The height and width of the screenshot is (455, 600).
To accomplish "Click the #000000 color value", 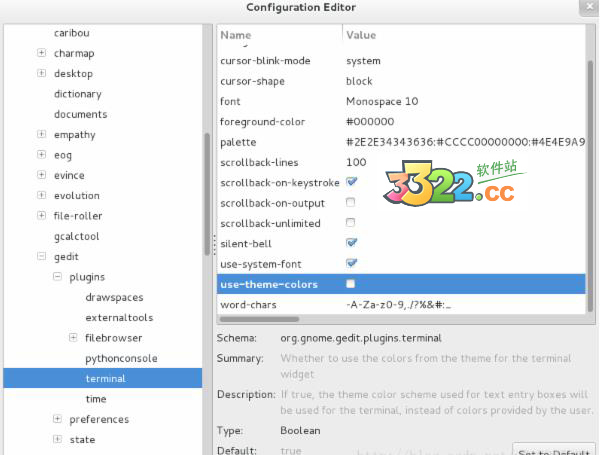I will point(370,122).
